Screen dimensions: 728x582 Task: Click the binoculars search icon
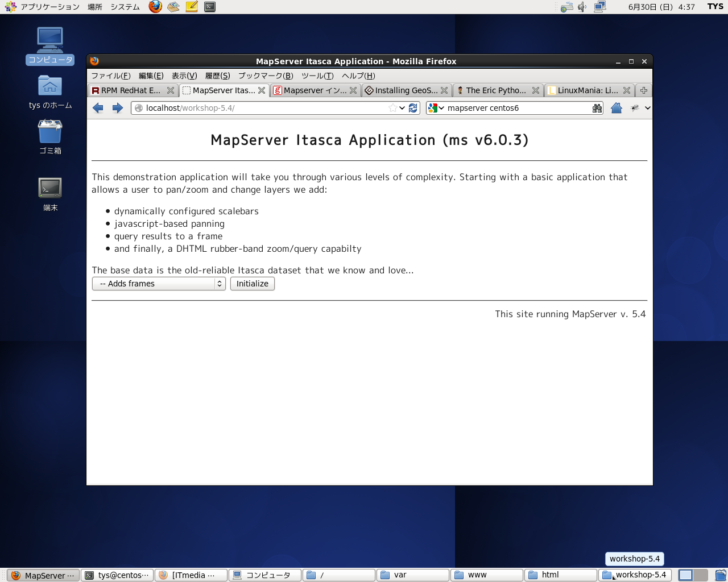coord(597,108)
